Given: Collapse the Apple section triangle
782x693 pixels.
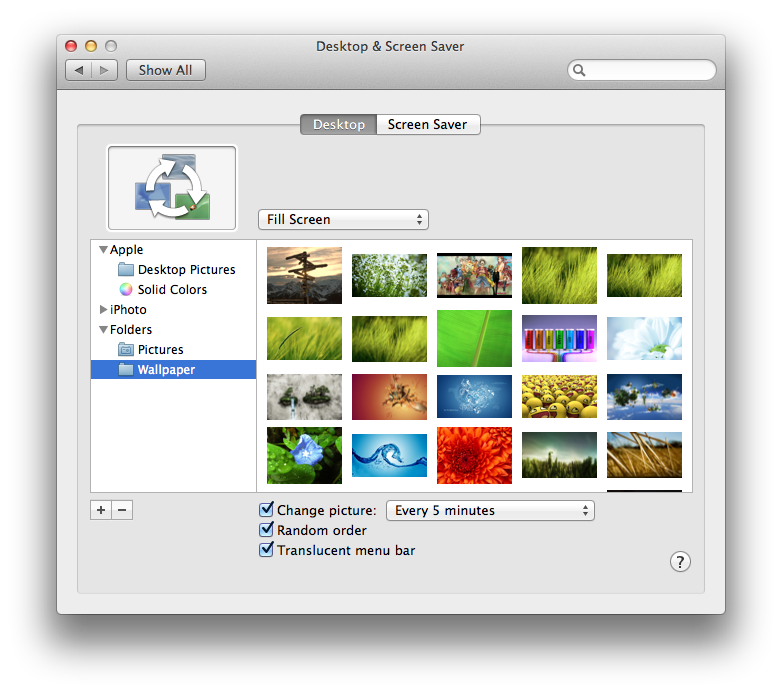Looking at the screenshot, I should pyautogui.click(x=103, y=249).
